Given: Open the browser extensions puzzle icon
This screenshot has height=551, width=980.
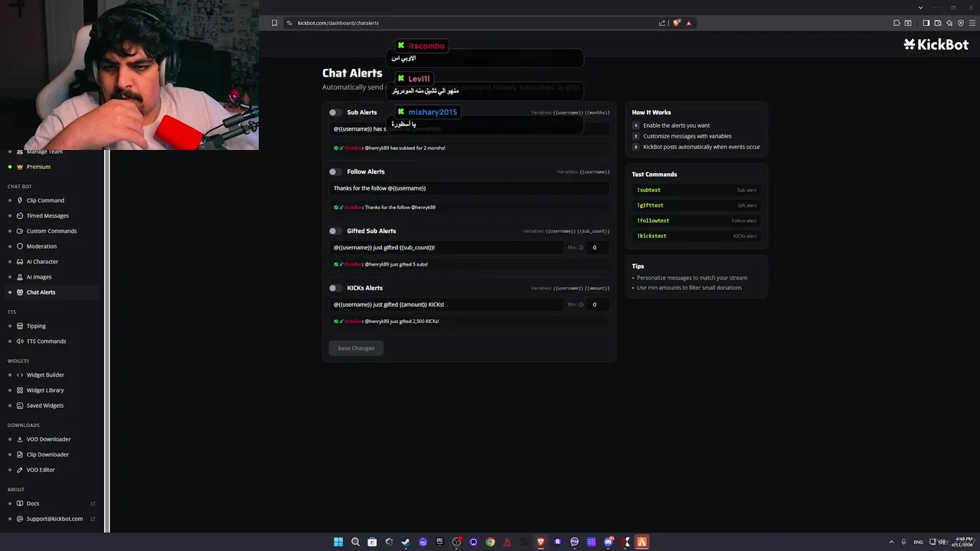Looking at the screenshot, I should (x=897, y=23).
